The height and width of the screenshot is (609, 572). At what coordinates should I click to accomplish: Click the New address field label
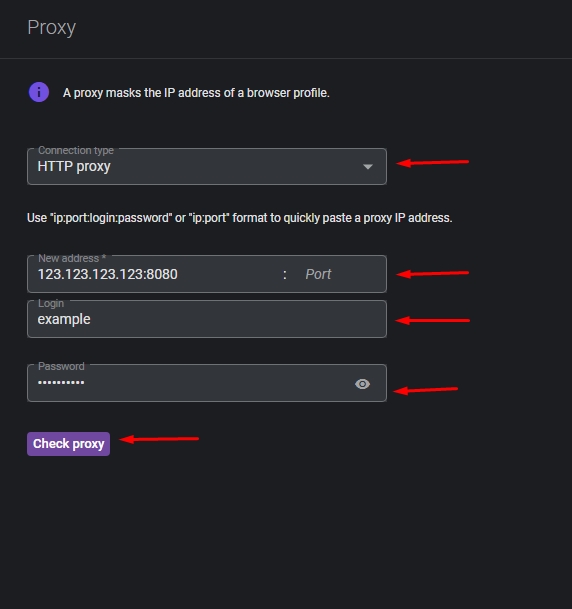[x=72, y=258]
